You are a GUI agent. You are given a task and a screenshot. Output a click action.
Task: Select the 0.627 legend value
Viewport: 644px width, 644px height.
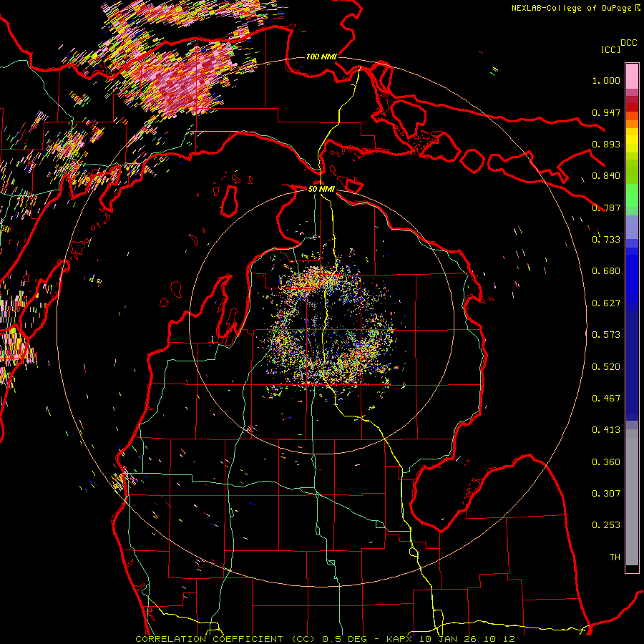pos(606,303)
